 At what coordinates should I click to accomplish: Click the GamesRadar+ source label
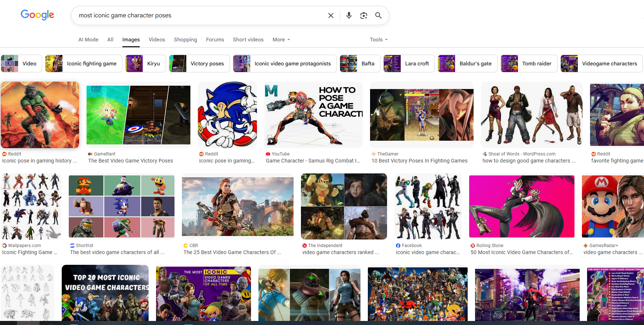tap(604, 246)
